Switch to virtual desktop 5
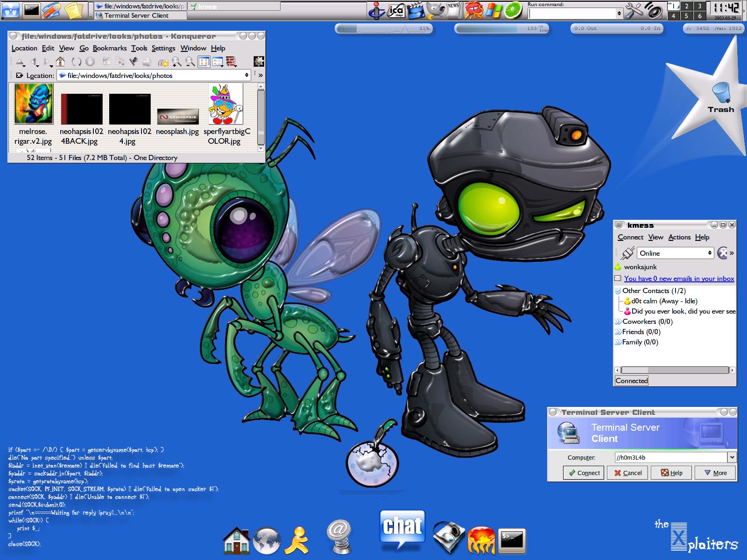The width and height of the screenshot is (747, 560). pos(686,16)
